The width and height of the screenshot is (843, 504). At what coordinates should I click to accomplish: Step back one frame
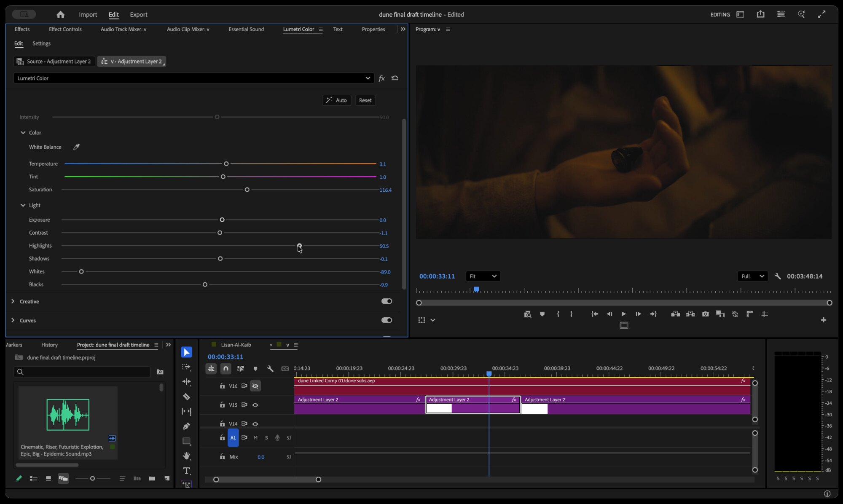609,314
